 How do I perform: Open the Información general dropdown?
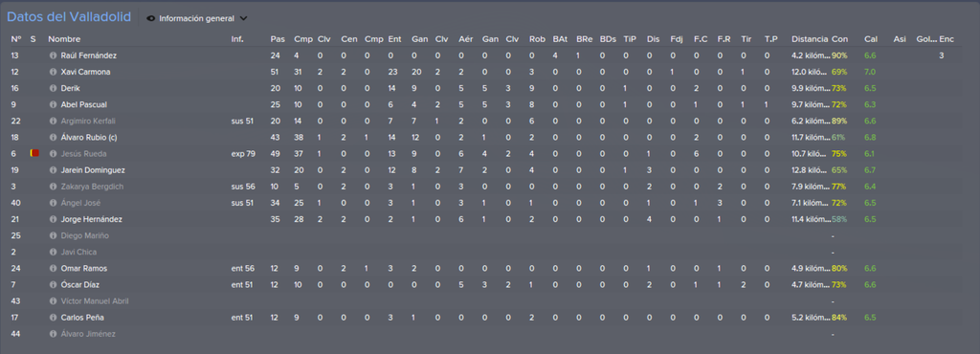[196, 19]
